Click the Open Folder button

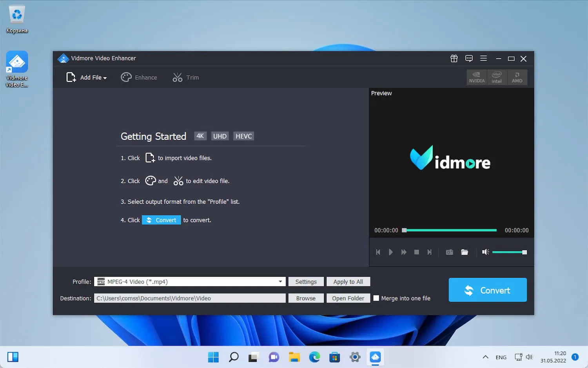[348, 298]
